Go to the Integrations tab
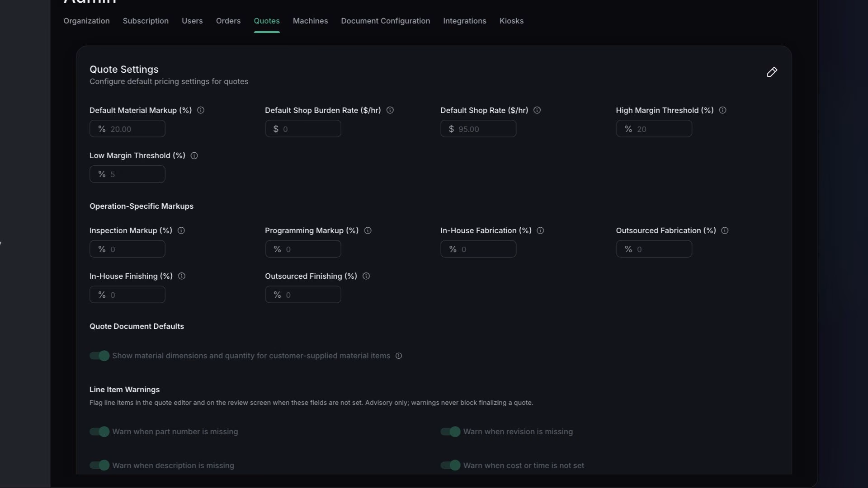This screenshot has width=868, height=488. (x=465, y=21)
